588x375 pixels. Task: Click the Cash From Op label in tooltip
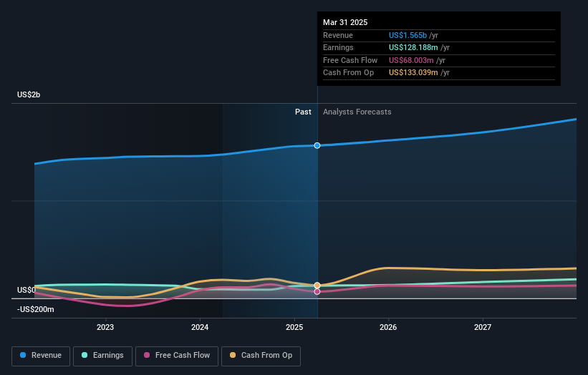(348, 73)
